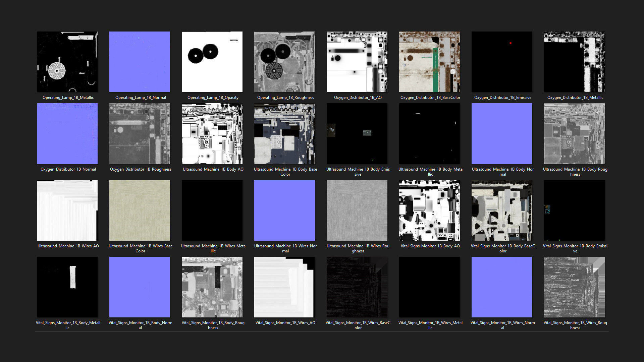Click the Ultrasound_Machine_1B_Body_Roughness thumbnail
The image size is (644, 362).
[x=574, y=134]
